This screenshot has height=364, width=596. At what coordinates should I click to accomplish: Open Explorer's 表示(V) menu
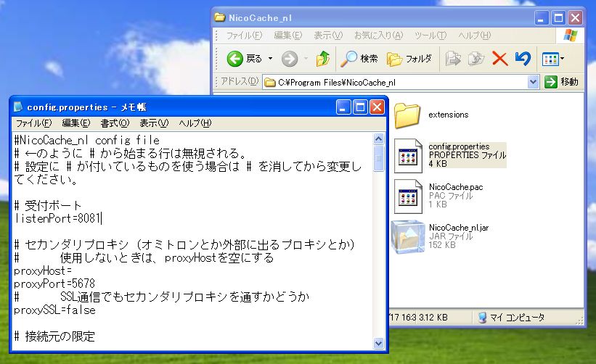(328, 36)
